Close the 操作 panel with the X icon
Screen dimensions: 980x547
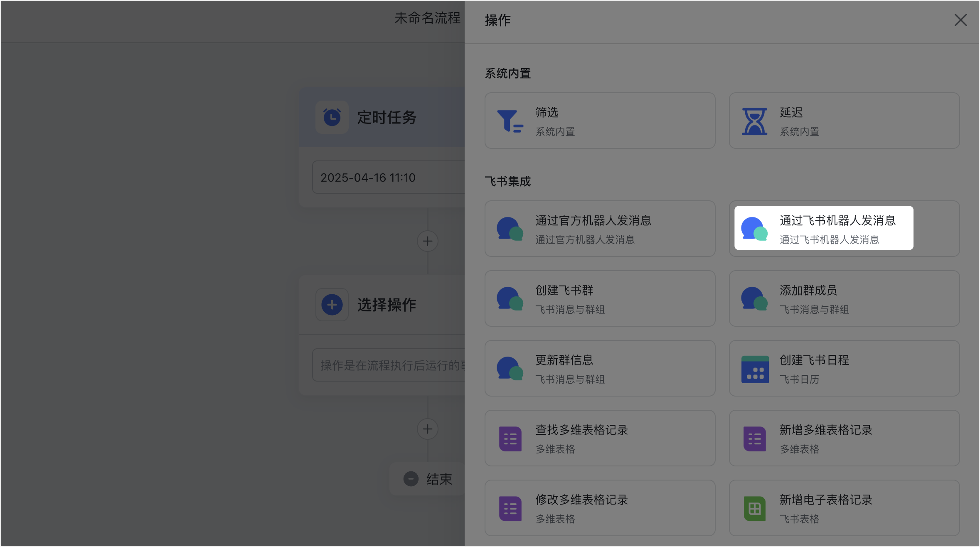(x=960, y=20)
